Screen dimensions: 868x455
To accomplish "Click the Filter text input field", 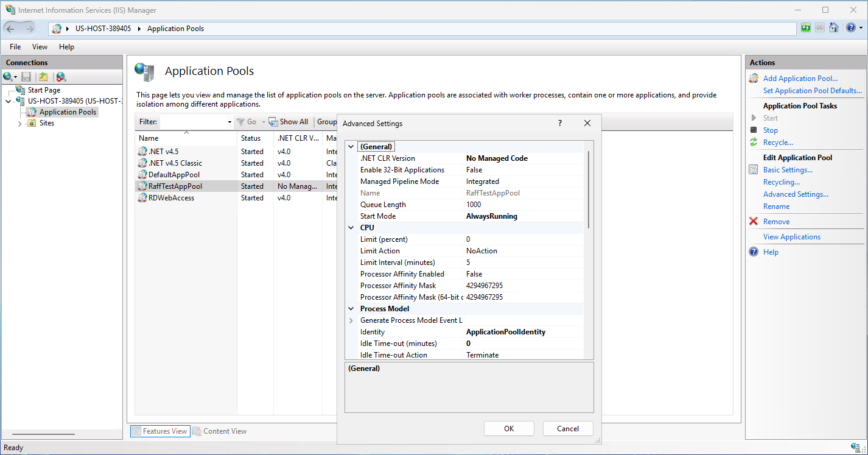I will (x=193, y=122).
